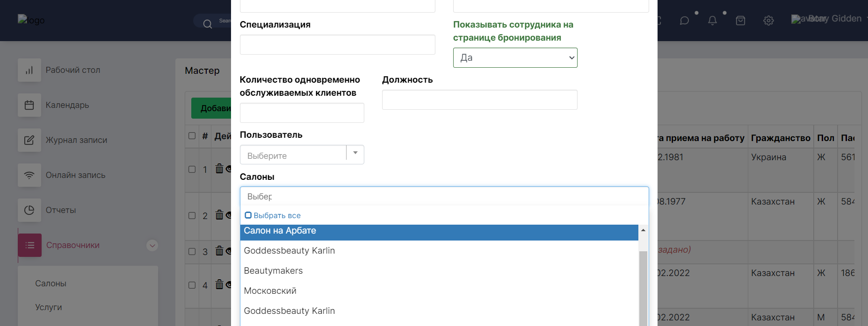Collapse the Справочники menu chevron
Viewport: 868px width, 326px height.
pos(152,246)
